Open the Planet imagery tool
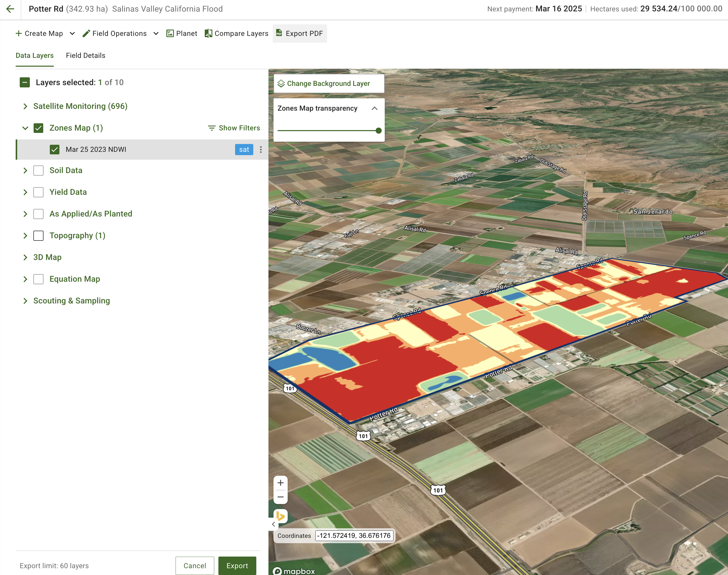The width and height of the screenshot is (728, 575). [x=181, y=34]
